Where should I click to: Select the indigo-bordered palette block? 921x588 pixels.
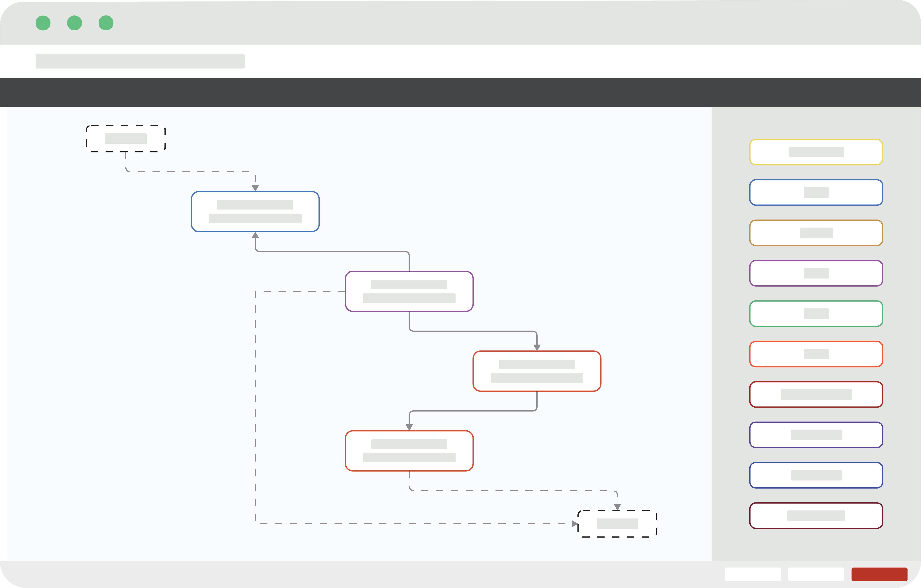816,435
